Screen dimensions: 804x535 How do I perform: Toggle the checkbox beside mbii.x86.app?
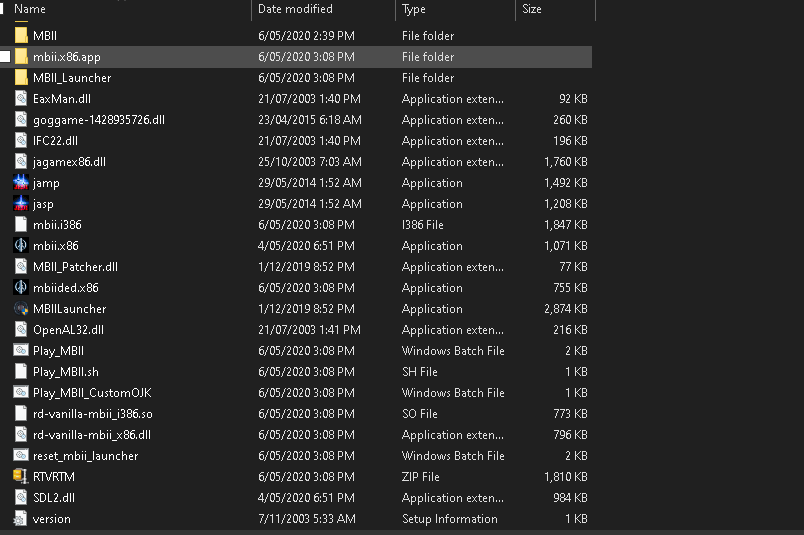(5, 57)
